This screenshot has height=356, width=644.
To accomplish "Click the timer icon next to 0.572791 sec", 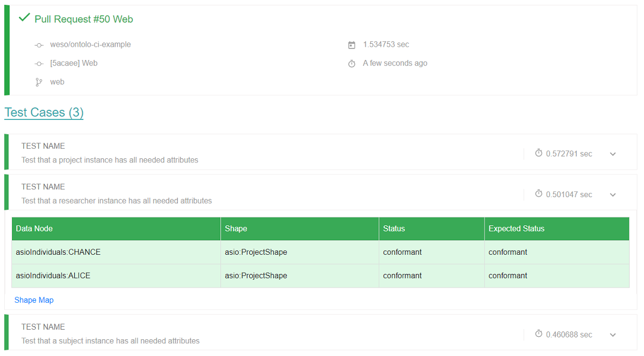I will (539, 153).
